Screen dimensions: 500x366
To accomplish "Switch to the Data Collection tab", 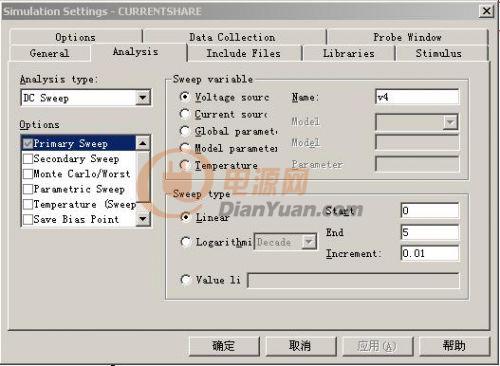I will [233, 37].
